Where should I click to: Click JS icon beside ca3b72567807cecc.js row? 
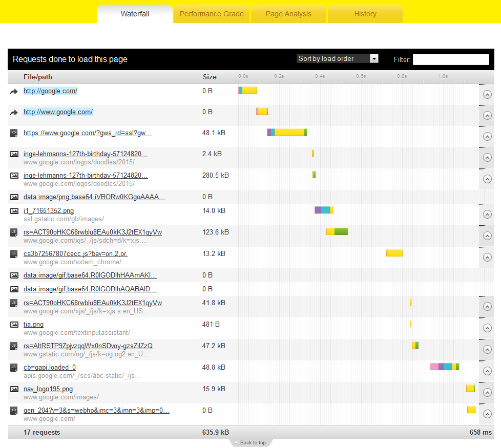pos(14,254)
